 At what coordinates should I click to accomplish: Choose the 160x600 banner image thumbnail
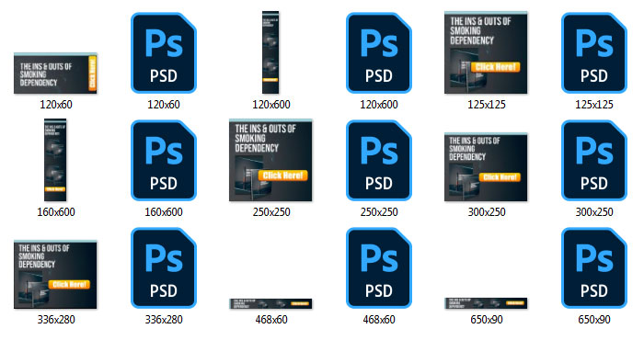coord(55,160)
